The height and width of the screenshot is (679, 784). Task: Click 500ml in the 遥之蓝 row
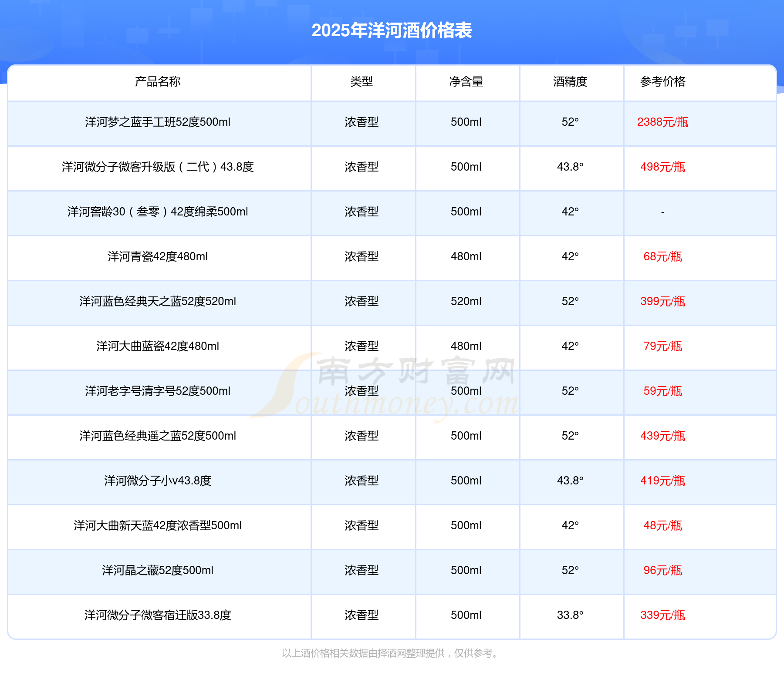tap(466, 436)
